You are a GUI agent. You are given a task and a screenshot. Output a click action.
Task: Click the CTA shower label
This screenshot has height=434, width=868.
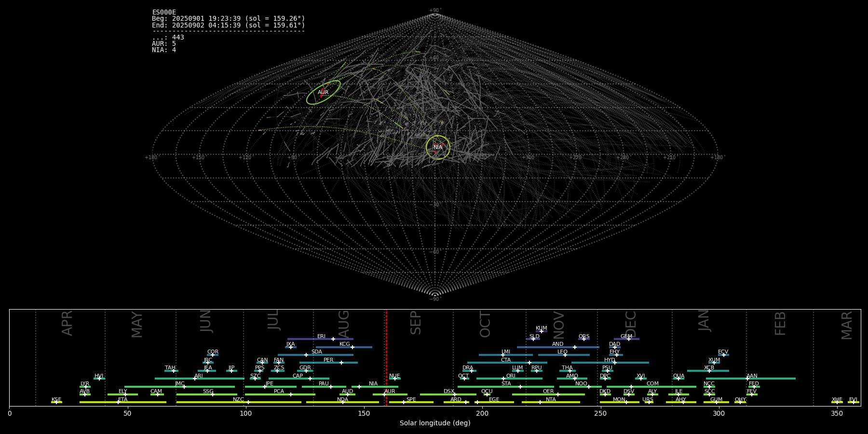coord(505,360)
